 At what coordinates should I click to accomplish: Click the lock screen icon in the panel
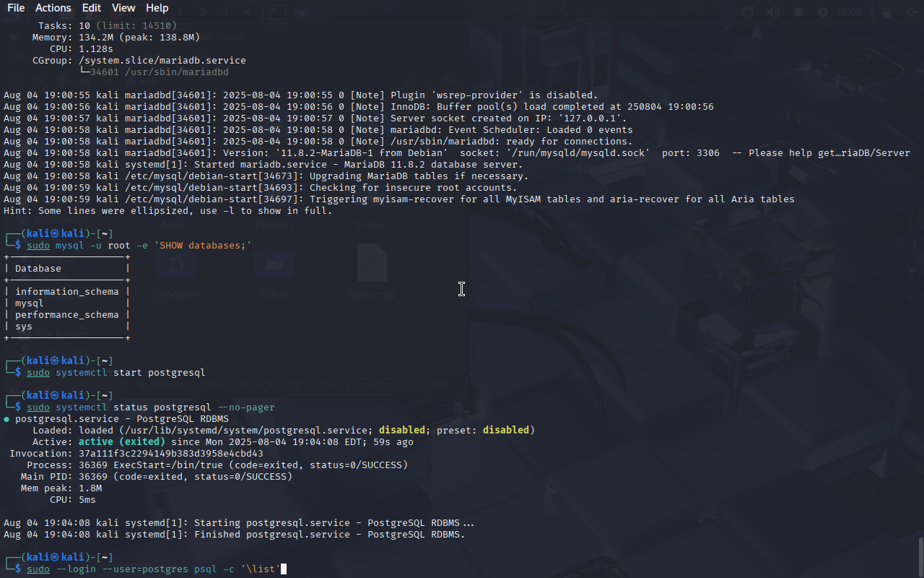click(x=886, y=12)
